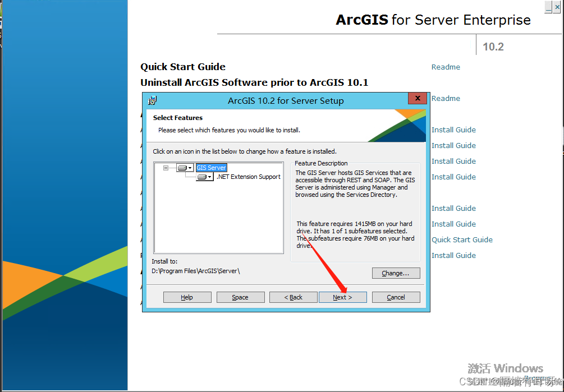Select the highlighted GIS Server feature
This screenshot has height=392, width=564.
pyautogui.click(x=211, y=167)
